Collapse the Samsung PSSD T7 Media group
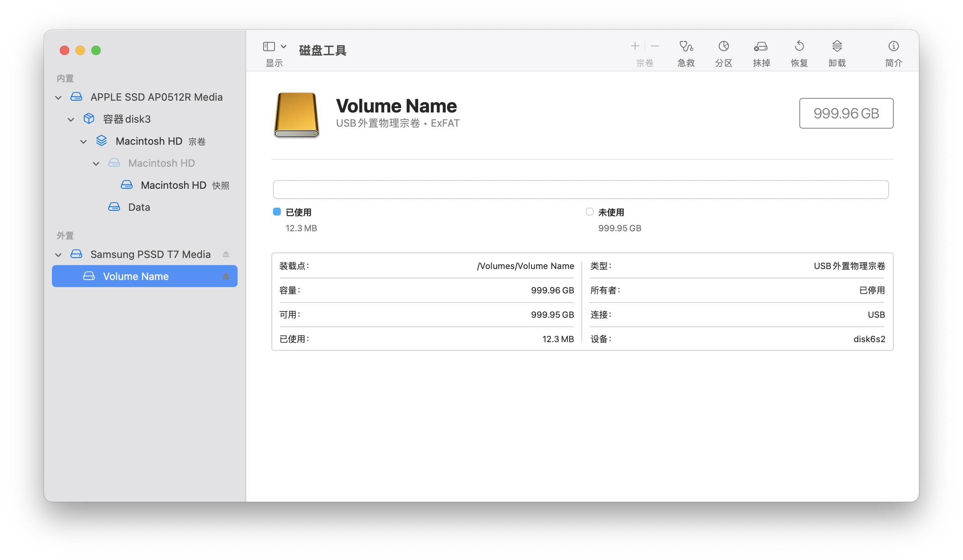 [x=58, y=255]
